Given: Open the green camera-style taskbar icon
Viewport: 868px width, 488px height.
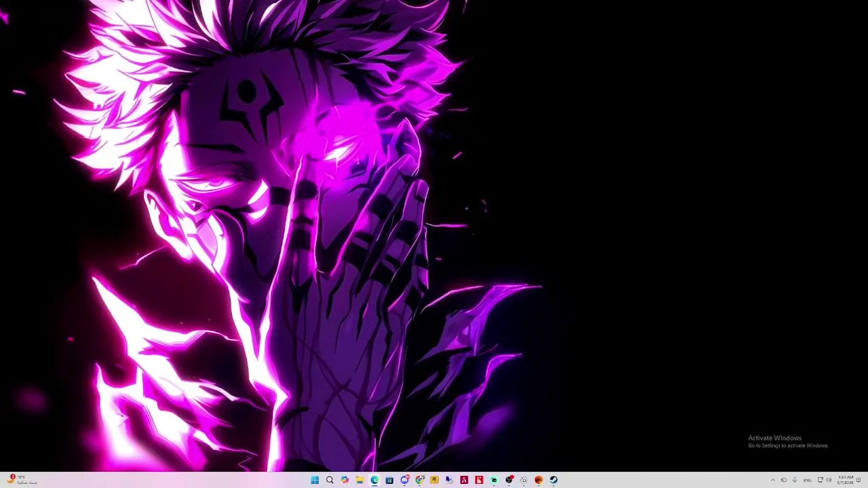Looking at the screenshot, I should 494,480.
